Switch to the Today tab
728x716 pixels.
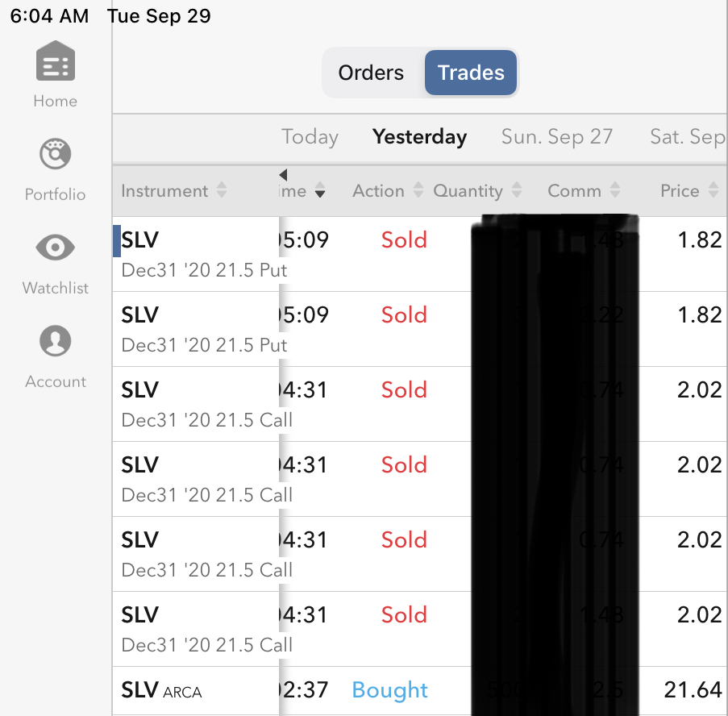click(x=310, y=137)
